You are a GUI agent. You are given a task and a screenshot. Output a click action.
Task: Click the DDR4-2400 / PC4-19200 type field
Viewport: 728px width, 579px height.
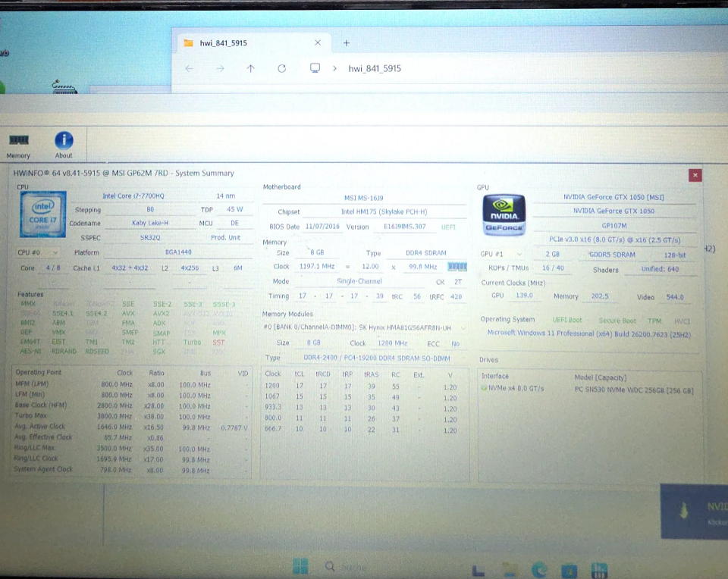(x=377, y=358)
